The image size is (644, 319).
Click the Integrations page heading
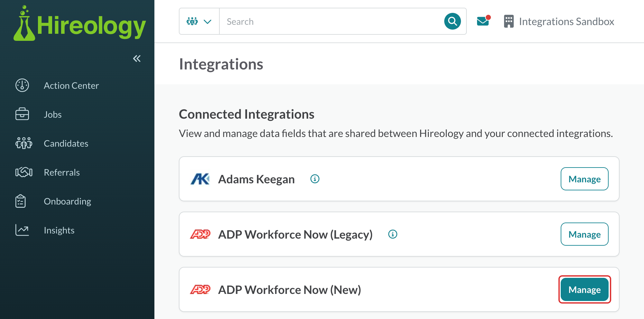(x=221, y=64)
